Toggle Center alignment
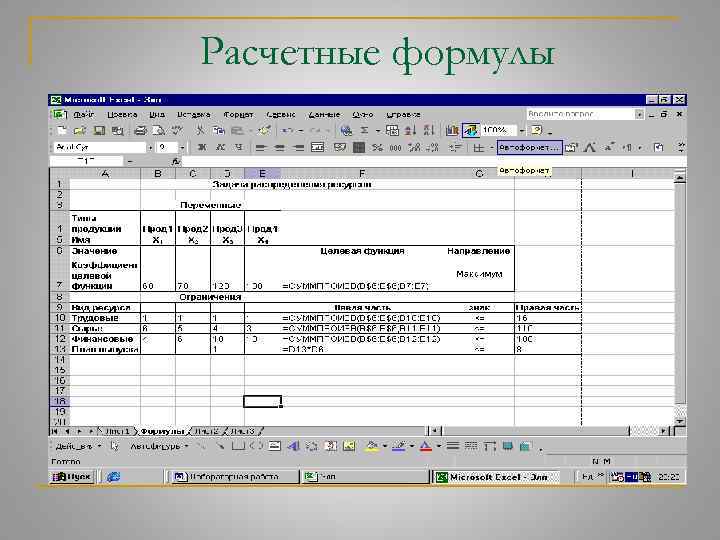 (x=279, y=147)
